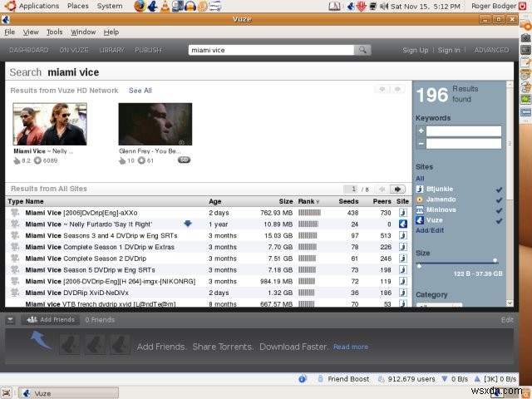The height and width of the screenshot is (399, 532).
Task: Click the exclude keyword minus icon
Action: coord(421,144)
